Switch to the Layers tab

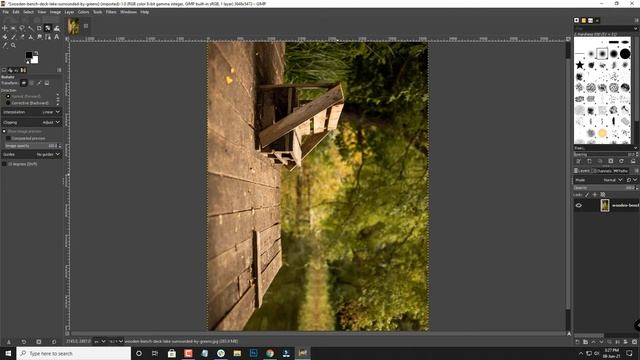coord(582,171)
